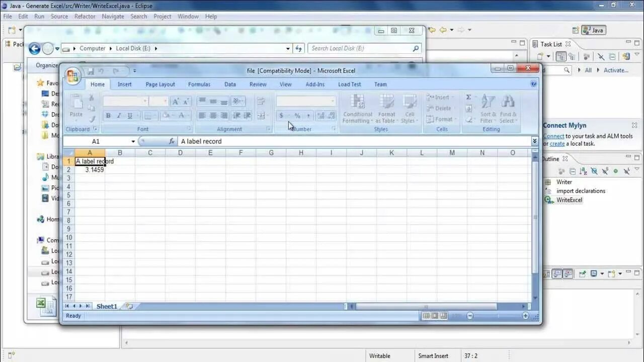Open Find & Select binoculars menu
The width and height of the screenshot is (644, 362).
tap(508, 109)
